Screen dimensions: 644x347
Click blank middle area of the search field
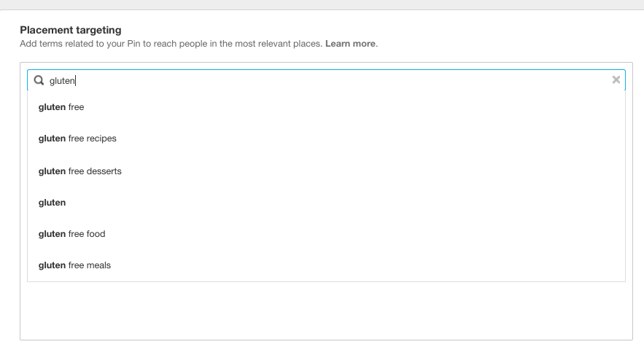pyautogui.click(x=328, y=81)
